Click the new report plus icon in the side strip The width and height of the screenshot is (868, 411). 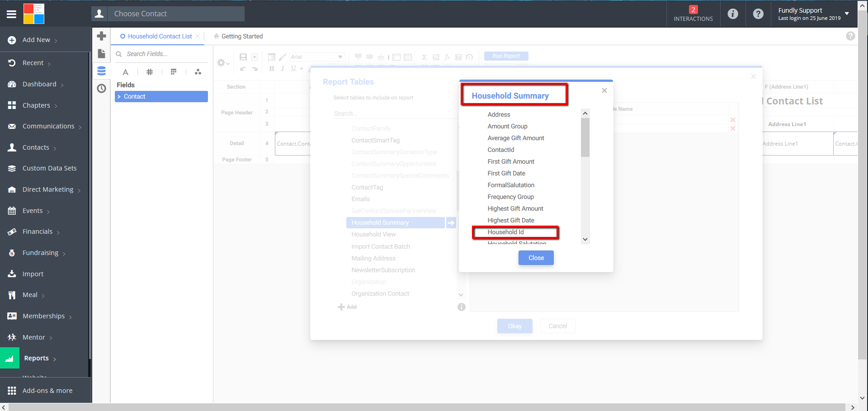coord(102,36)
